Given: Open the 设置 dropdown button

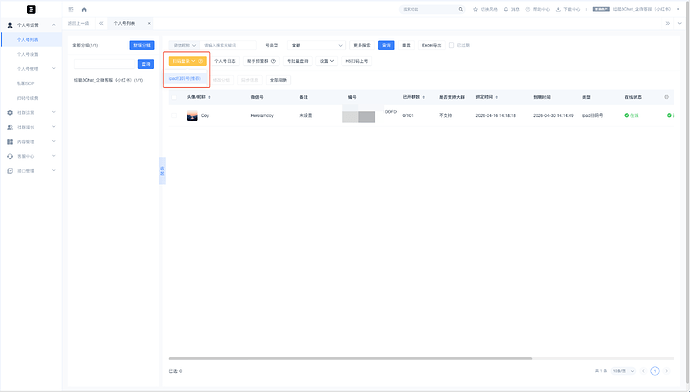Looking at the screenshot, I should 327,61.
